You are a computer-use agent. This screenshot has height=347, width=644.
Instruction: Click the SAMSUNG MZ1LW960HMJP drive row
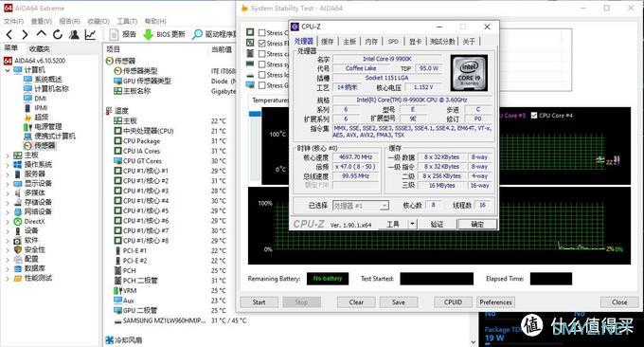tap(180, 320)
